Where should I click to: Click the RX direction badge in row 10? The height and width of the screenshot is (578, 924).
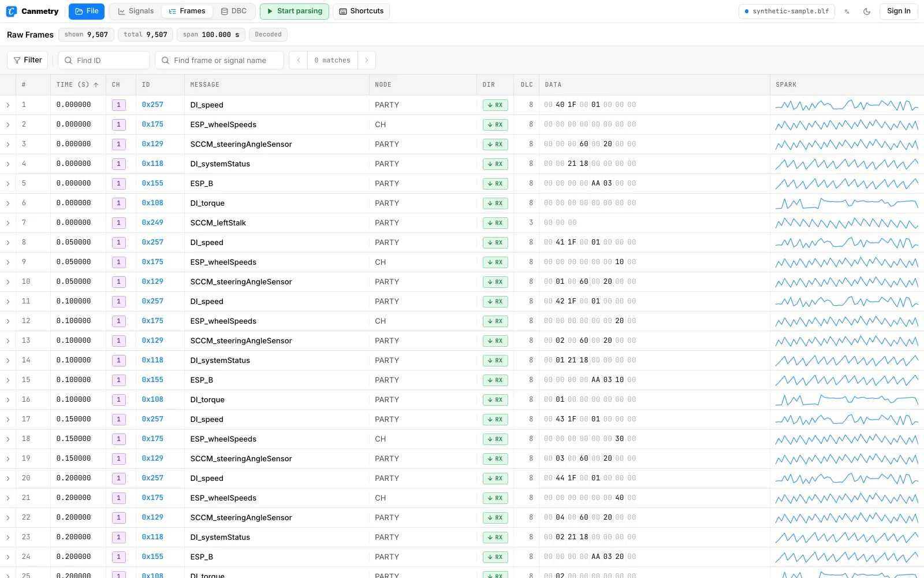(495, 282)
